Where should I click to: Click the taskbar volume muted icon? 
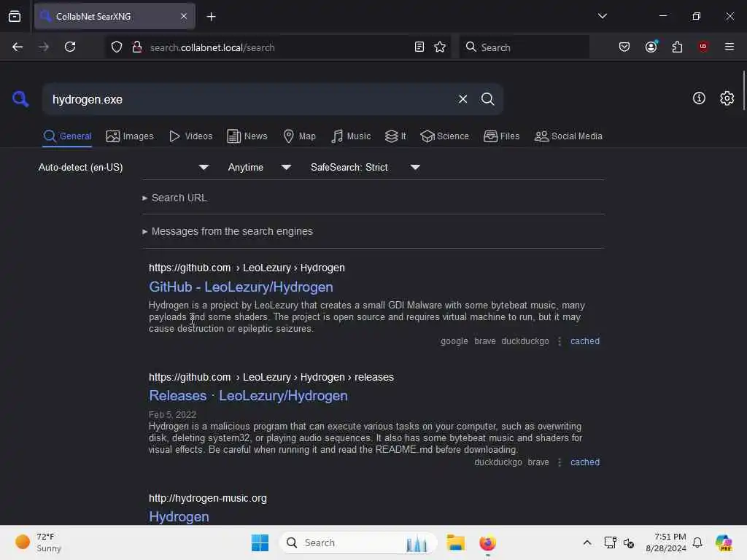[x=629, y=542]
